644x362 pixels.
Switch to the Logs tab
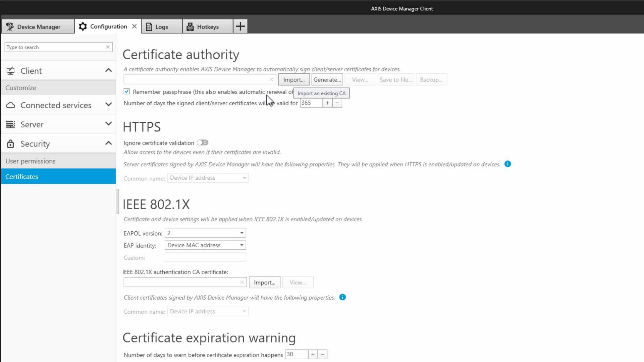[x=162, y=27]
